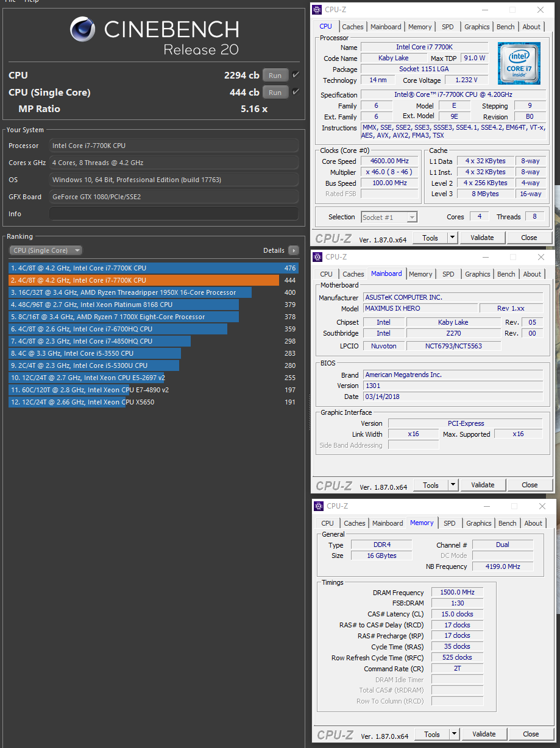Click the Level 3 cache value 8 MBytes
This screenshot has width=560, height=748.
coord(486,194)
